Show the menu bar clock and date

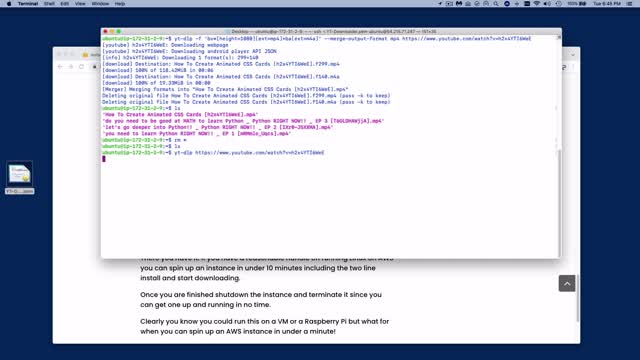point(607,4)
